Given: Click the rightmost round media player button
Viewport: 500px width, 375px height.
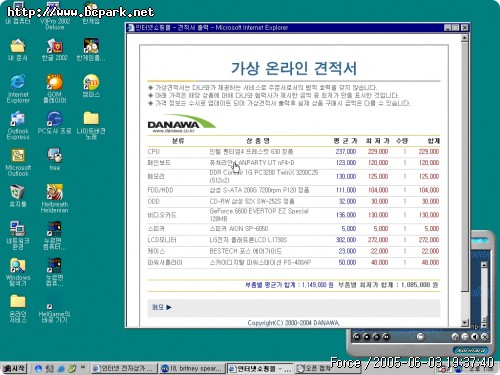Looking at the screenshot, I should 485,337.
